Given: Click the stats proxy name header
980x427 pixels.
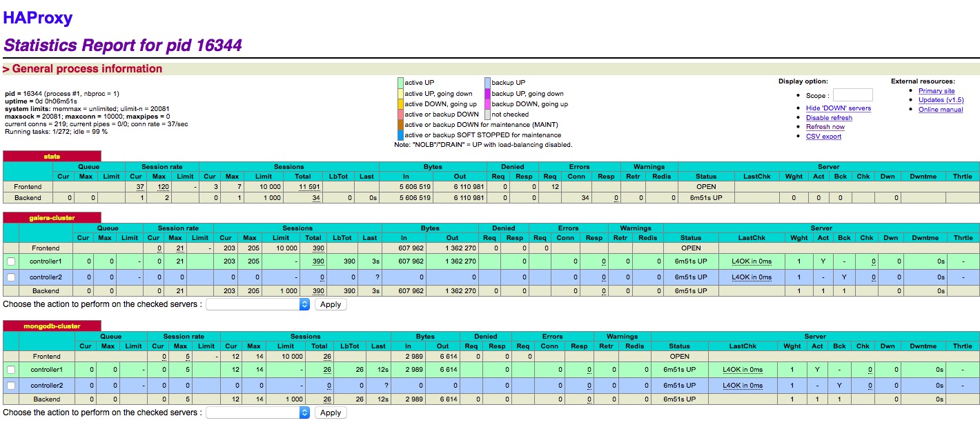Looking at the screenshot, I should [52, 157].
